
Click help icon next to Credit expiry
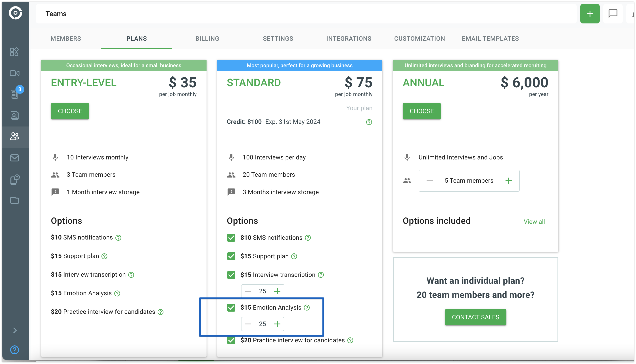[x=369, y=122]
